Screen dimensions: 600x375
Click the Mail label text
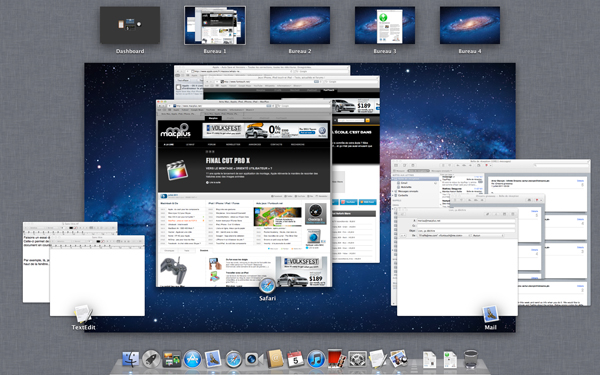tap(491, 327)
